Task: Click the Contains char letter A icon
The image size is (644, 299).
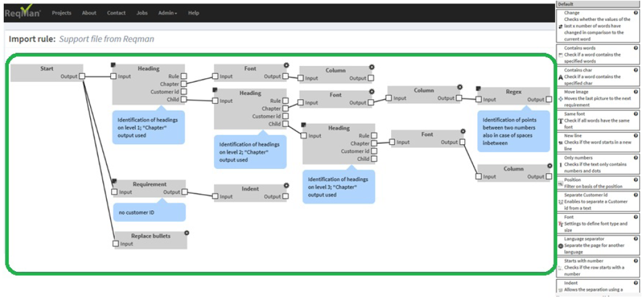Action: (561, 77)
